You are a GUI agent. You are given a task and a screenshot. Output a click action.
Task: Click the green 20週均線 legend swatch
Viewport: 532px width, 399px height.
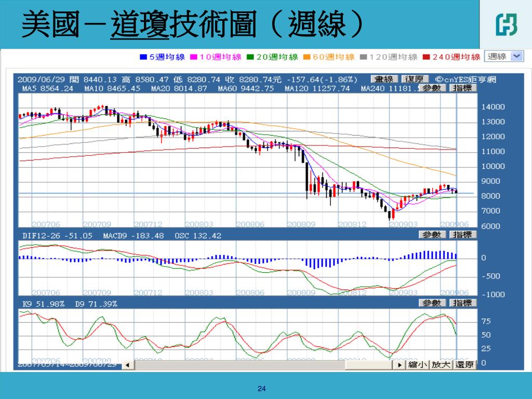click(x=250, y=57)
